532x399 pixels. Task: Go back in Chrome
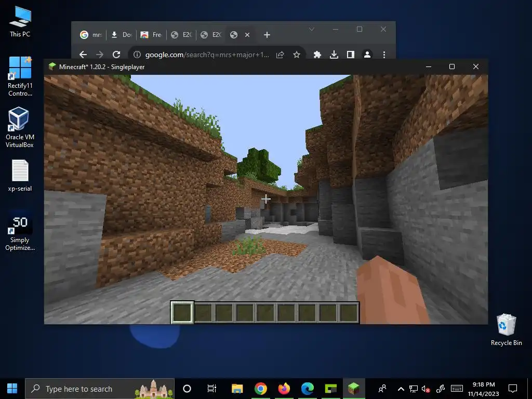point(83,55)
